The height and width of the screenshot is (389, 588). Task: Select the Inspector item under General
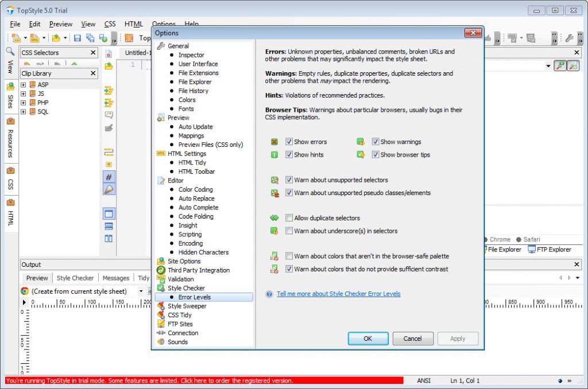[191, 55]
